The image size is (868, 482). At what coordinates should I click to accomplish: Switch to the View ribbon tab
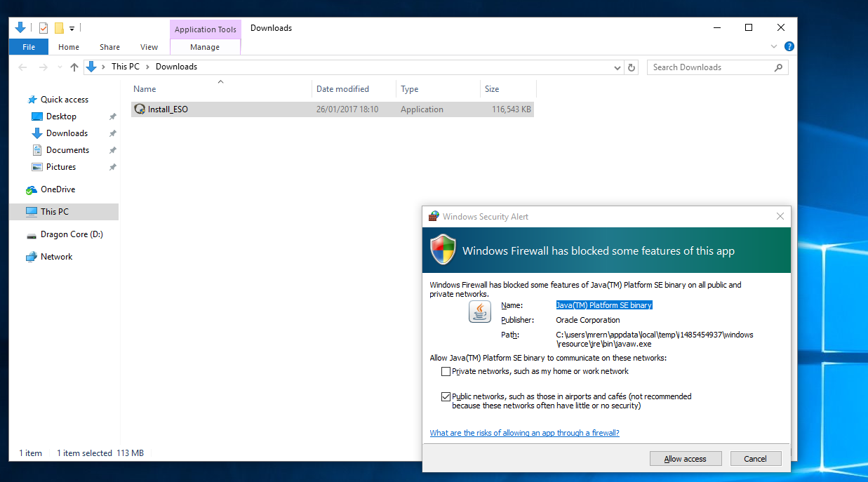click(x=149, y=47)
